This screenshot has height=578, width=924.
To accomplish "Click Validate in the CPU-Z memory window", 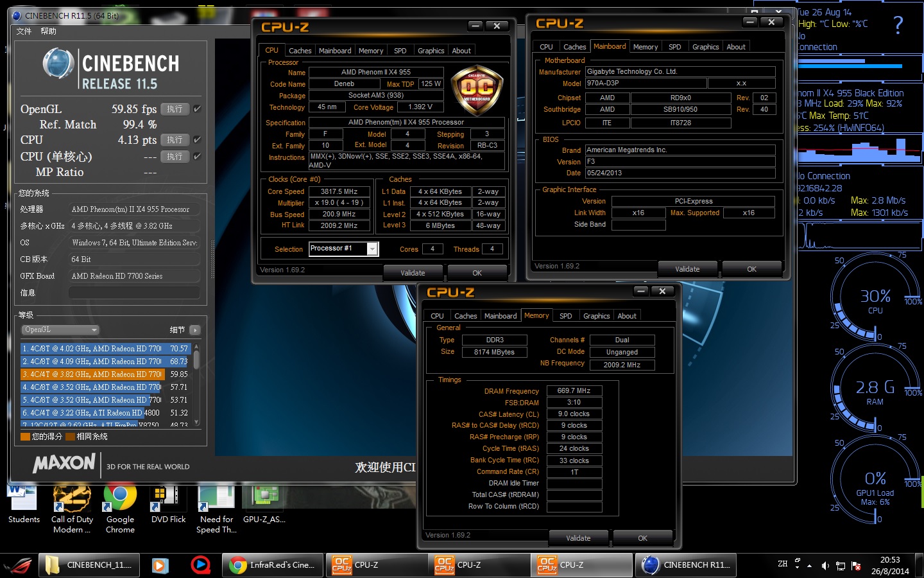I will pyautogui.click(x=578, y=538).
